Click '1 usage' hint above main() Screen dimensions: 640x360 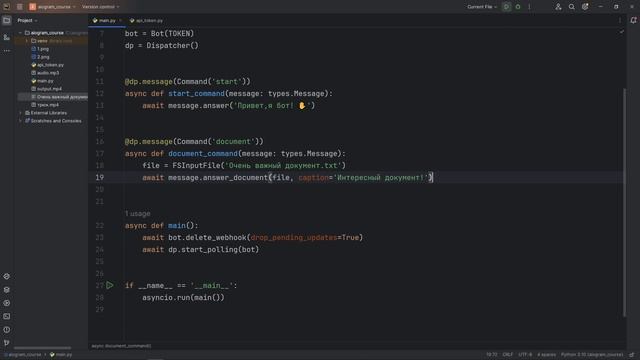[x=138, y=213]
